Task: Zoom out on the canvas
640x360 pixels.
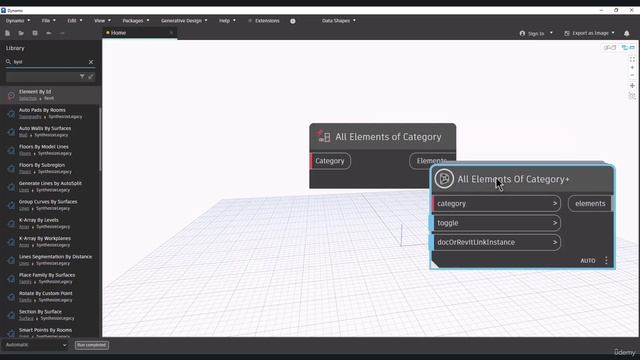Action: click(x=632, y=75)
